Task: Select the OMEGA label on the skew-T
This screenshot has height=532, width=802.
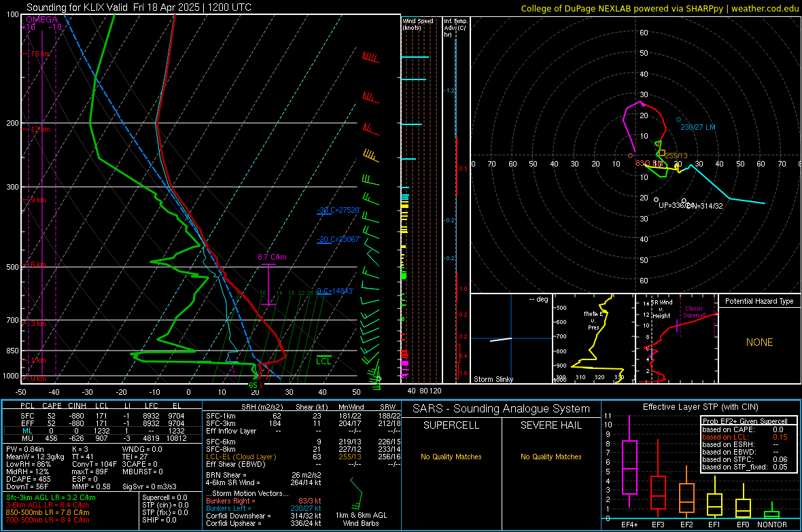Action: point(42,20)
